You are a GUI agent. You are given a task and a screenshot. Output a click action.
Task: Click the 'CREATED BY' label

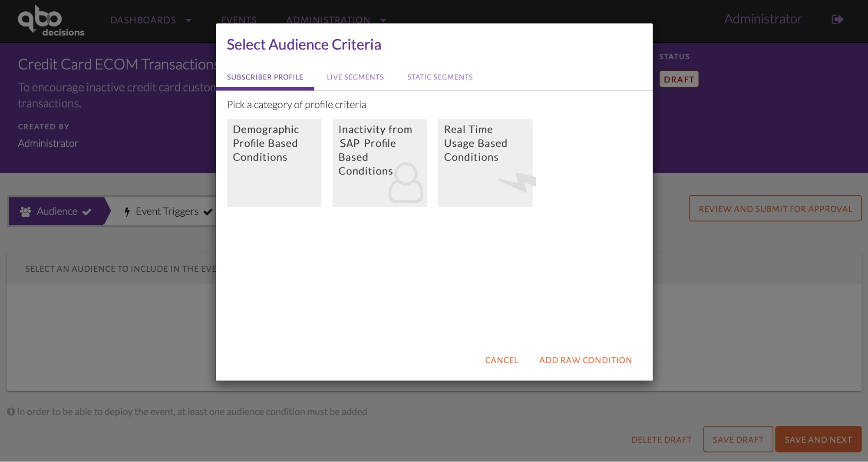(43, 127)
